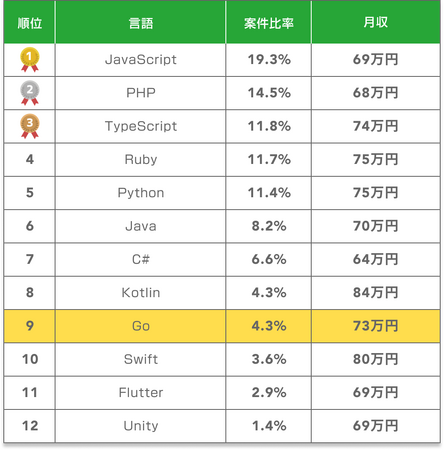The width and height of the screenshot is (445, 450).
Task: Select the 19.3% ratio cell
Action: pos(269,60)
